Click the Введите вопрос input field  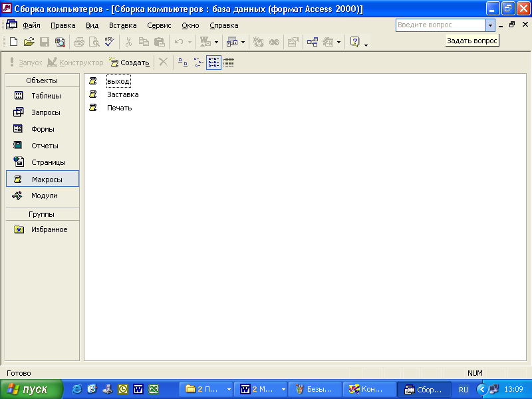(441, 25)
